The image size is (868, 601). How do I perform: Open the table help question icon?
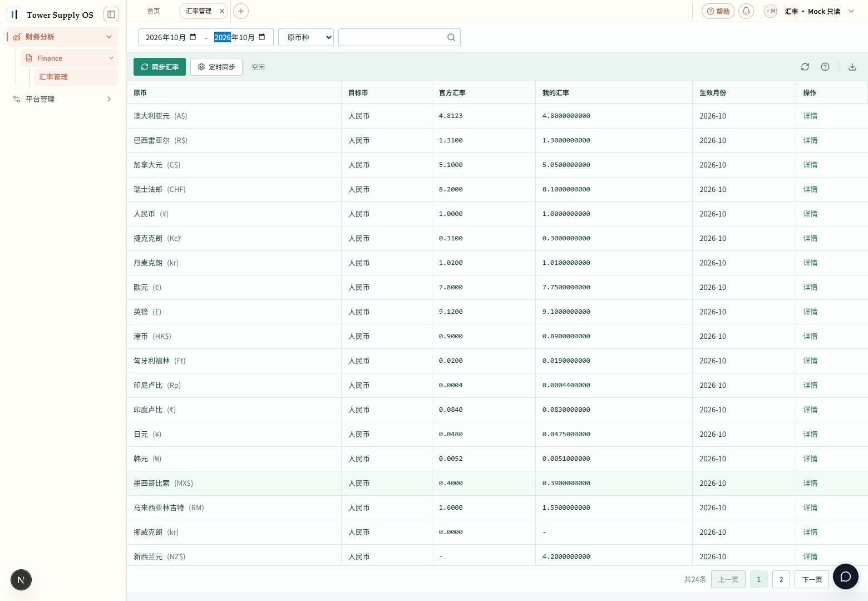pyautogui.click(x=825, y=67)
